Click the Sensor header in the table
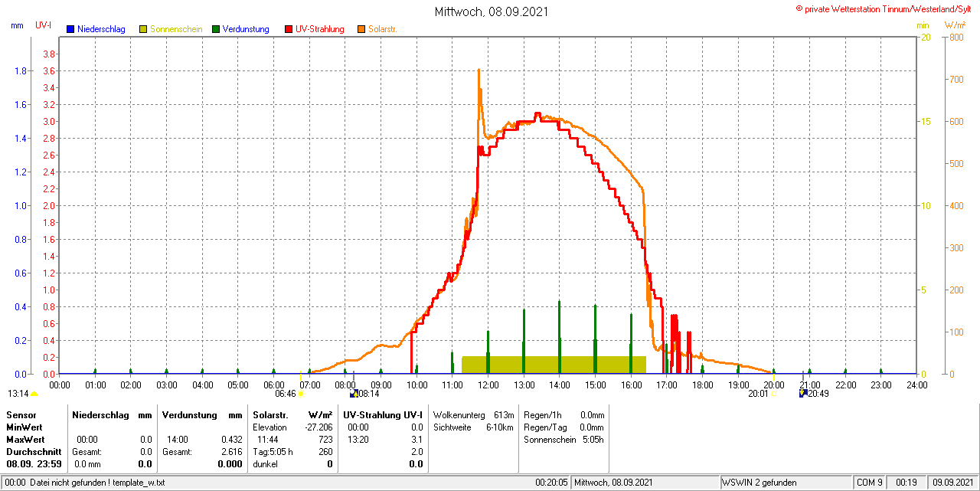Viewport: 980px width, 491px height. tap(21, 414)
